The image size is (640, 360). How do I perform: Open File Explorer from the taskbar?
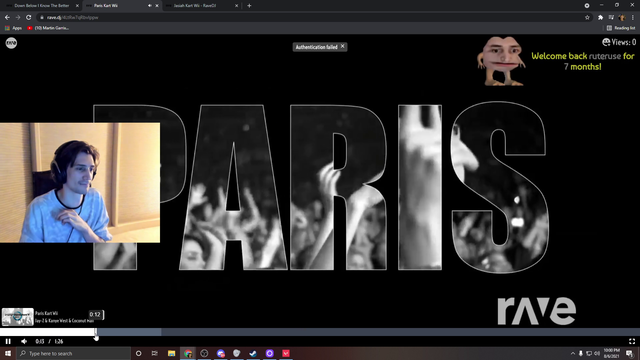171,353
